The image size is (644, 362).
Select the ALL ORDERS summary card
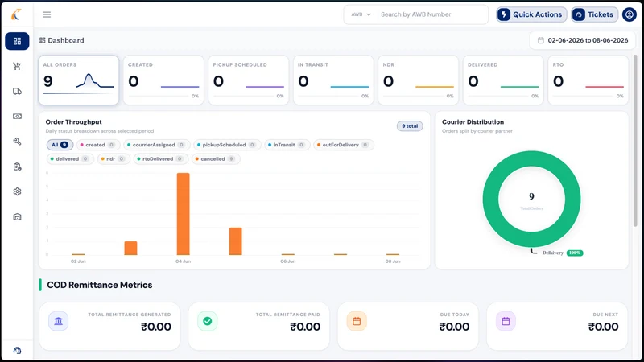[x=78, y=80]
